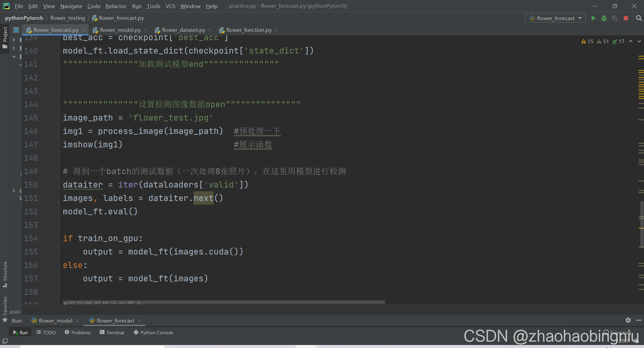Close the flower_function.py editor tab
644x348 pixels.
coord(276,30)
